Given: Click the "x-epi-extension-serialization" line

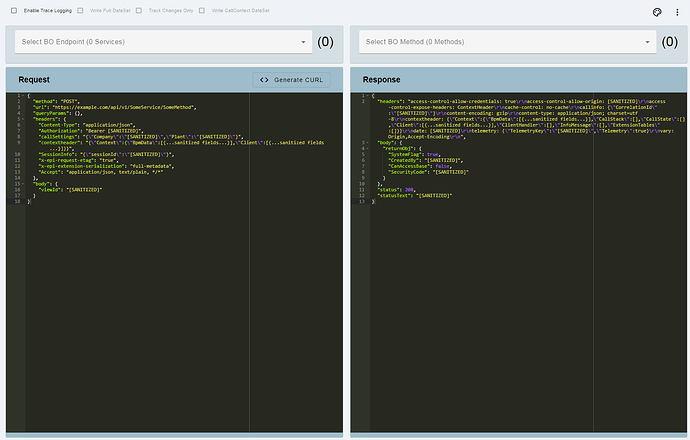Looking at the screenshot, I should (106, 166).
